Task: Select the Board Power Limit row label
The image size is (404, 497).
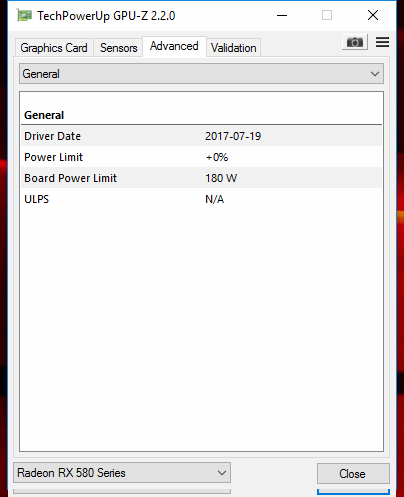Action: pyautogui.click(x=70, y=178)
